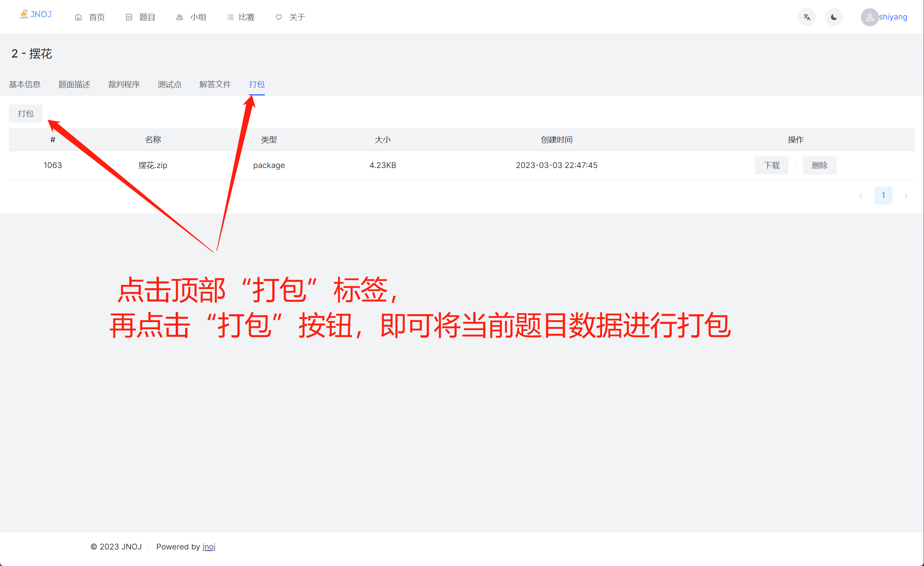Toggle dark mode with moon icon
This screenshot has height=566, width=924.
coord(834,17)
